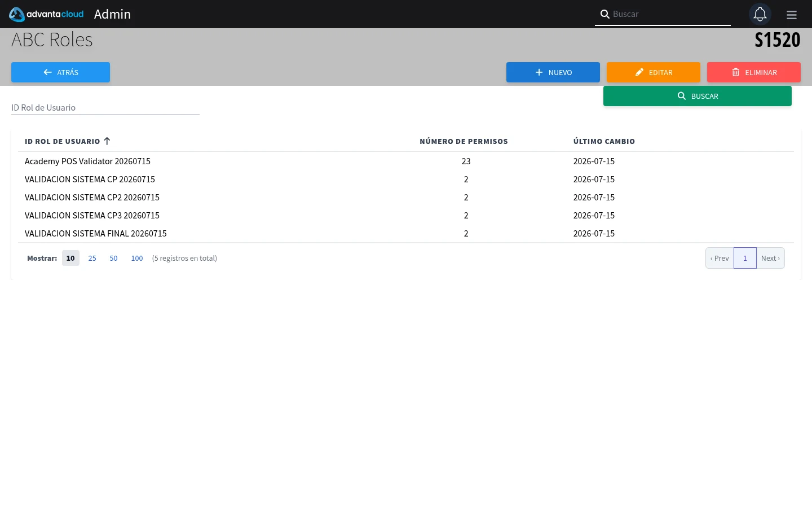The height and width of the screenshot is (508, 812).
Task: Click the EDITAR button
Action: coord(654,72)
